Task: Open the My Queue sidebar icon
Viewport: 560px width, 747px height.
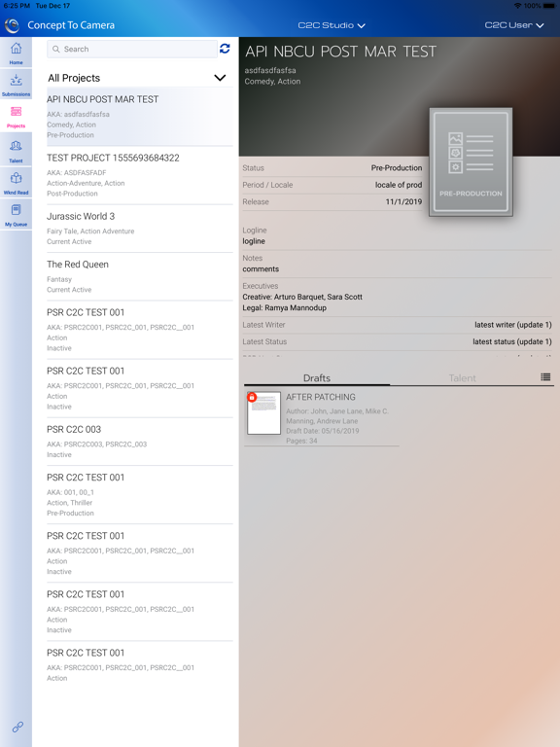Action: pyautogui.click(x=16, y=214)
